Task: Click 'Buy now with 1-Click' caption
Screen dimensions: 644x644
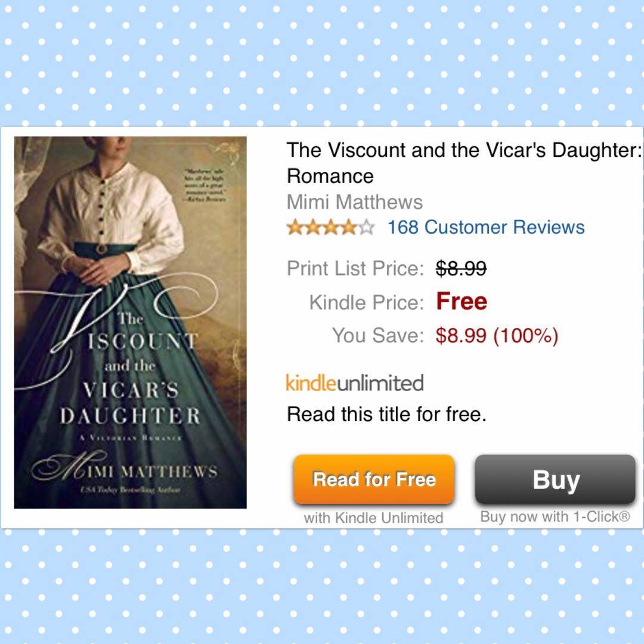Action: (x=555, y=516)
